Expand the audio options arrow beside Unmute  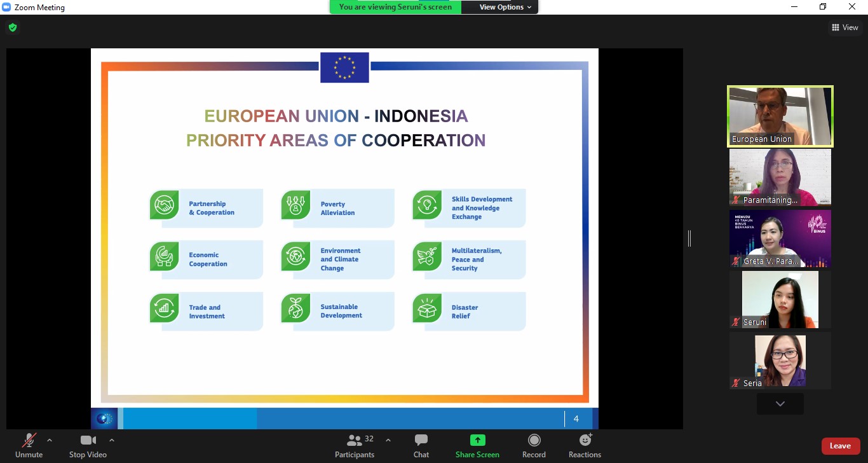pos(50,440)
